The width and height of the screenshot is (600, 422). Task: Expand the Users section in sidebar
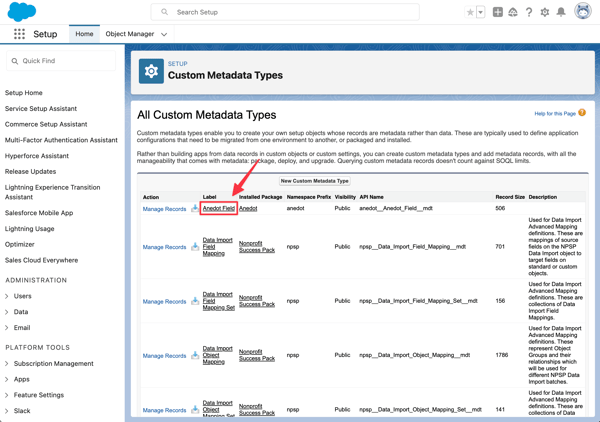(x=7, y=296)
